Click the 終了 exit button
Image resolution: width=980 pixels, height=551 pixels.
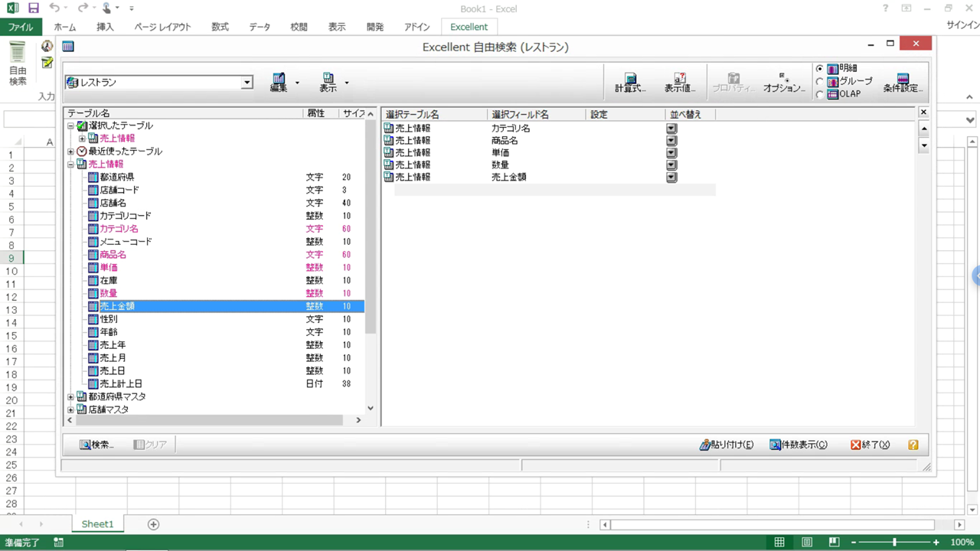click(871, 444)
